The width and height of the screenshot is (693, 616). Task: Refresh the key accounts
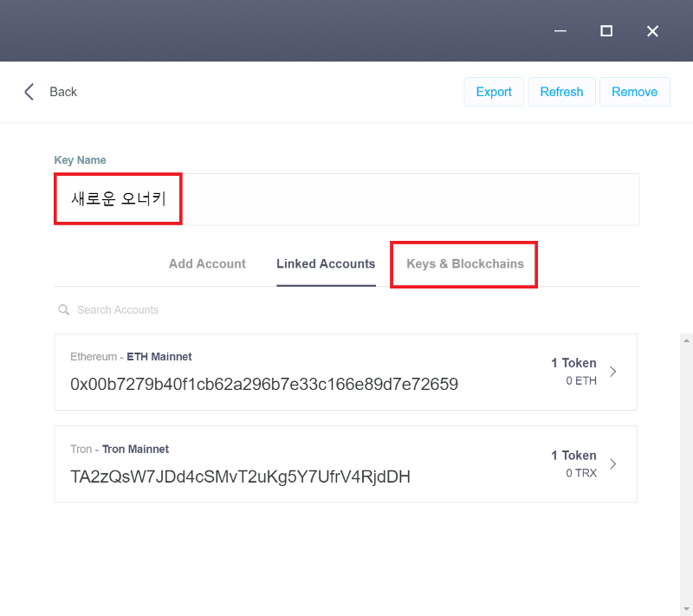(561, 92)
